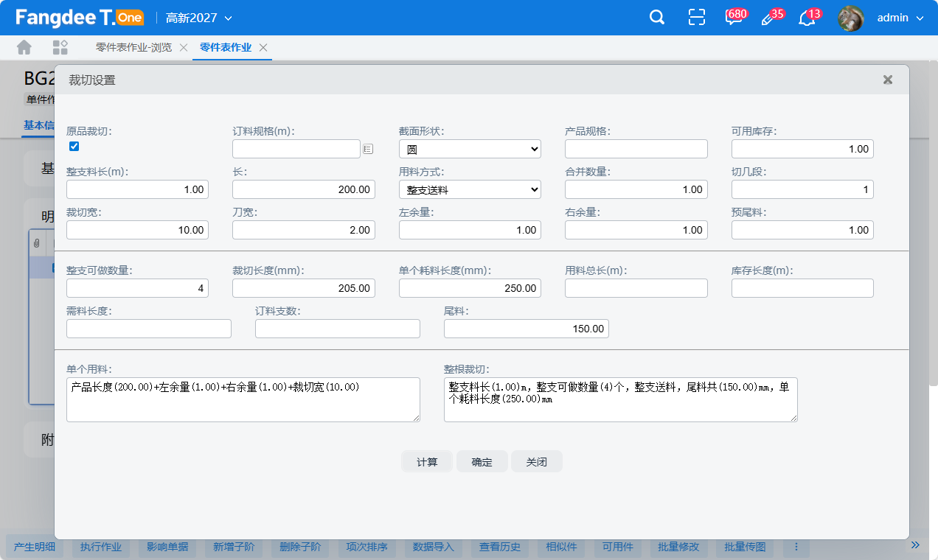
Task: Click the admin user avatar
Action: (x=850, y=18)
